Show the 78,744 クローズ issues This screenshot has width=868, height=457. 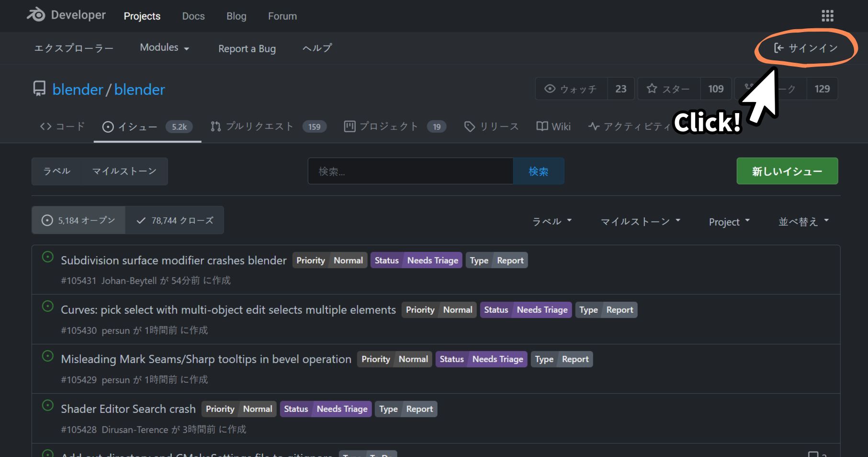pyautogui.click(x=175, y=220)
